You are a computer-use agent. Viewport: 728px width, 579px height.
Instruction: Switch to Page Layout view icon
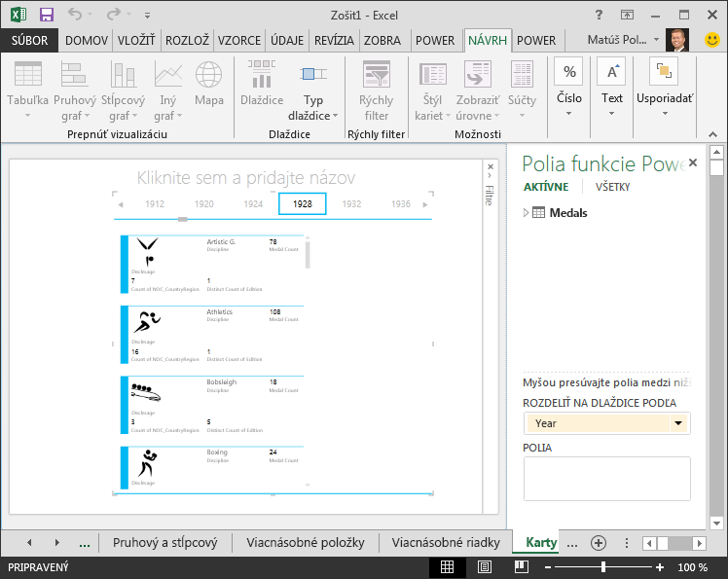485,567
